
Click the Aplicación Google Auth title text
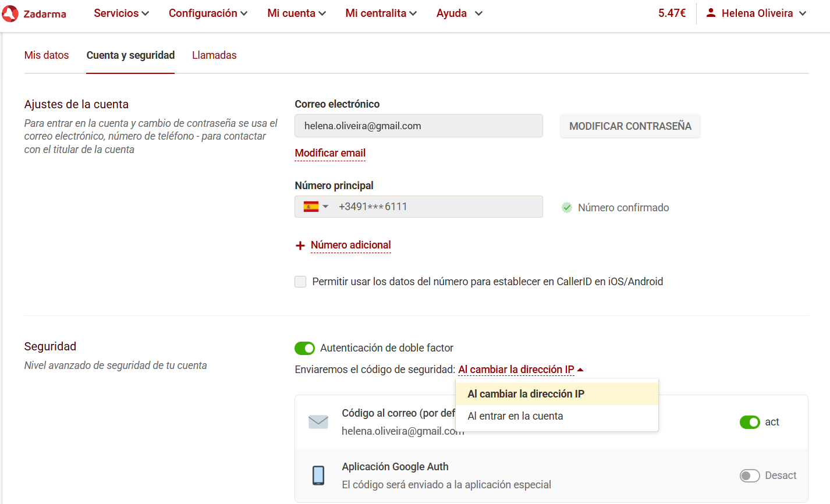coord(395,467)
